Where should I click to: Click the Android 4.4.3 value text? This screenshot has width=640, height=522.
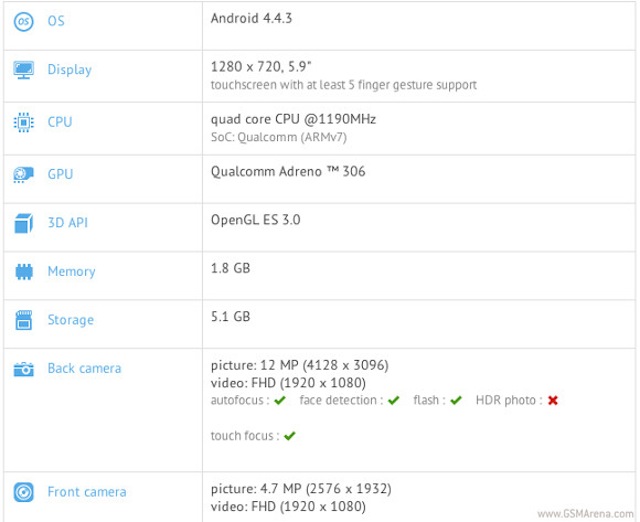pyautogui.click(x=252, y=18)
